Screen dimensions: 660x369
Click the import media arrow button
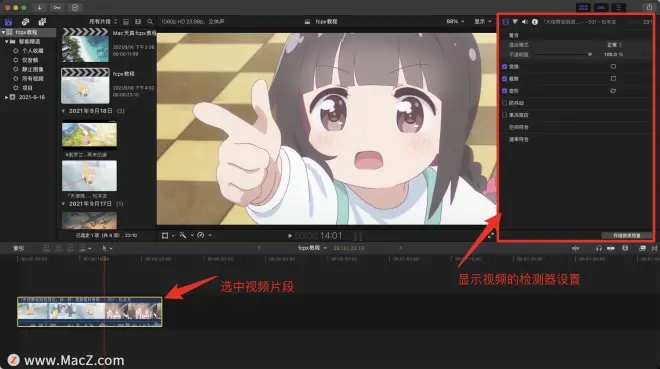pyautogui.click(x=39, y=8)
